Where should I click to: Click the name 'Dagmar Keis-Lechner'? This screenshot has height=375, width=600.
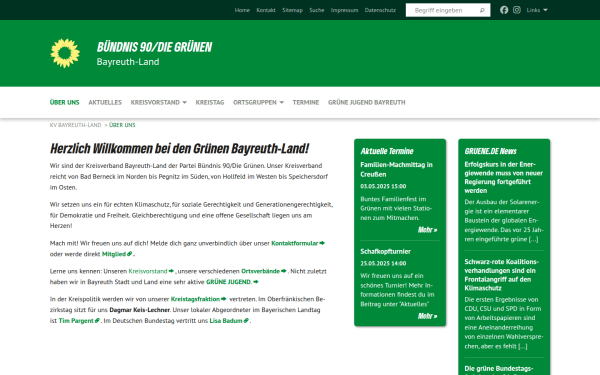pyautogui.click(x=140, y=310)
